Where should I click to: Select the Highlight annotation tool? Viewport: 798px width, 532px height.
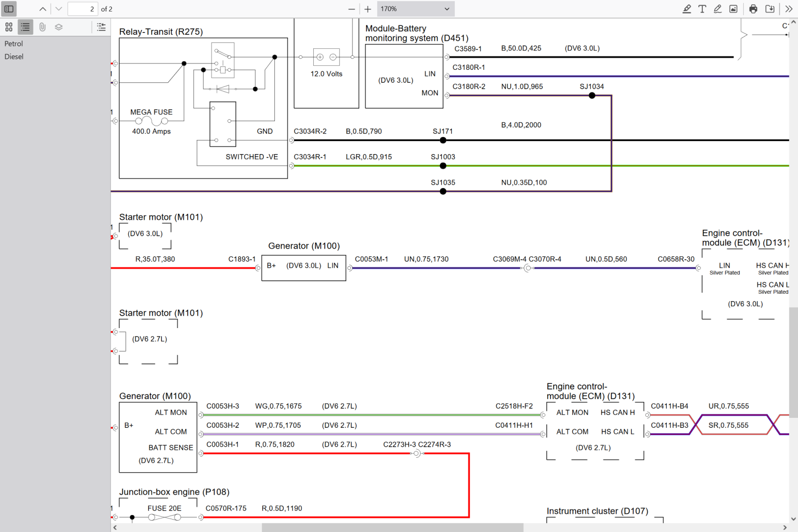[687, 9]
